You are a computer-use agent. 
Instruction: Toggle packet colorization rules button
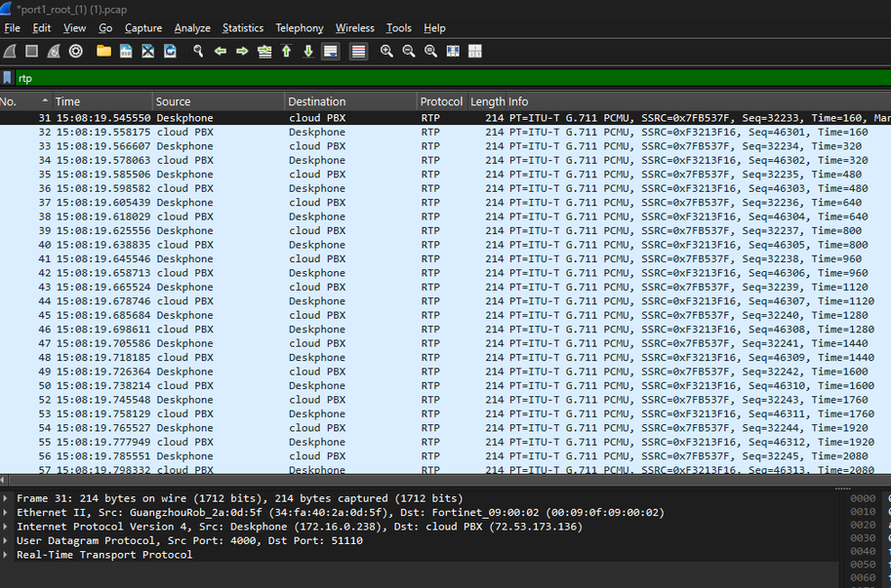358,51
